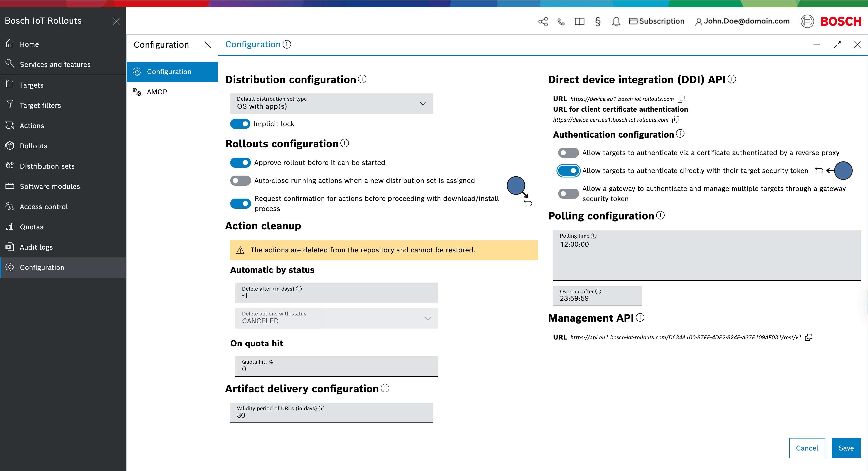The image size is (868, 471).
Task: Undo the target security token change
Action: (x=819, y=170)
